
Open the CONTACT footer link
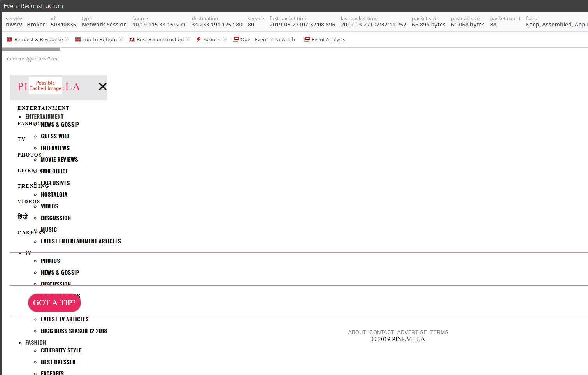coord(381,332)
